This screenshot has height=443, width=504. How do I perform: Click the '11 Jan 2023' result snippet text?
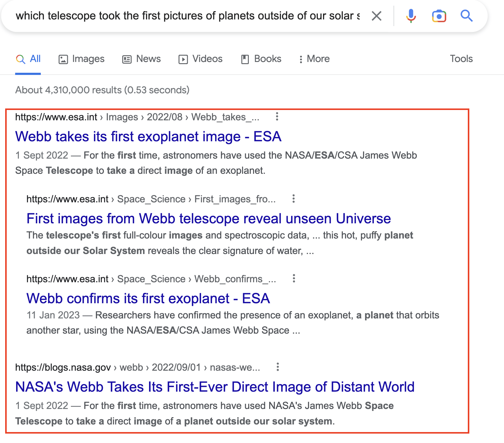(x=233, y=323)
